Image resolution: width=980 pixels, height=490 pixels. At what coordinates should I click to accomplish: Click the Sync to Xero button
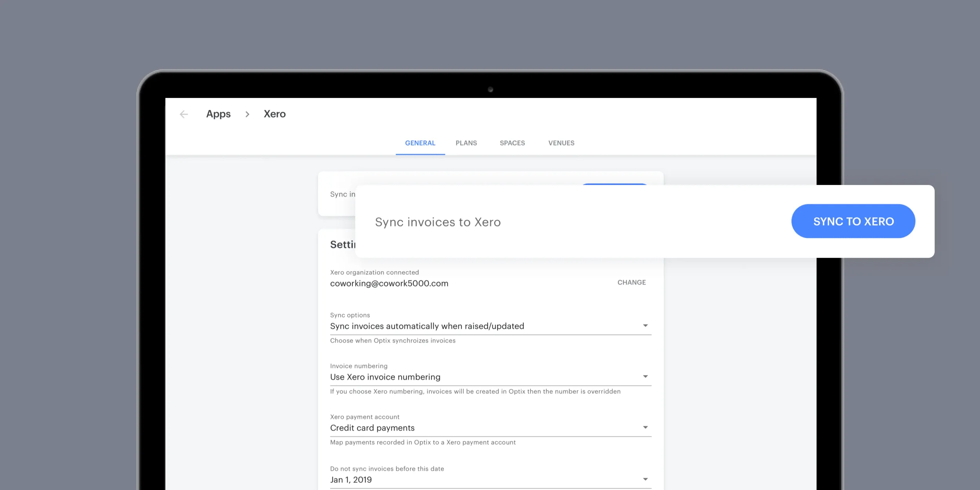tap(853, 221)
